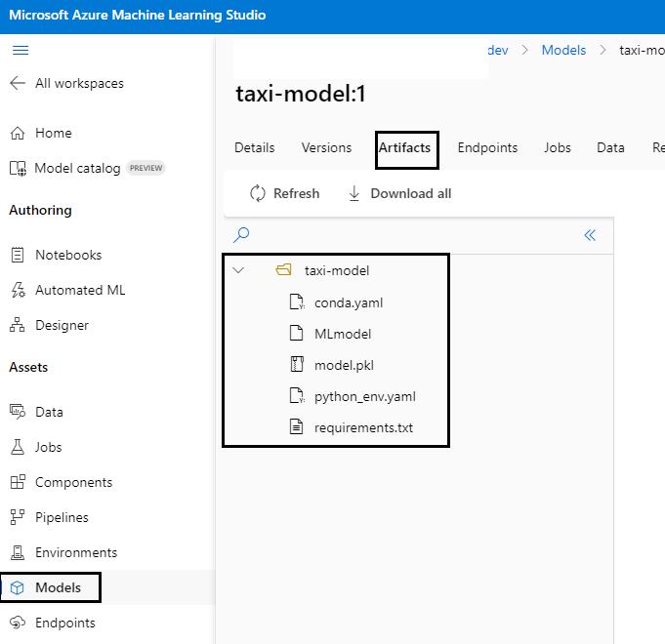665x644 pixels.
Task: Click the Endpoints cloud icon in the sidebar
Action: tap(18, 623)
